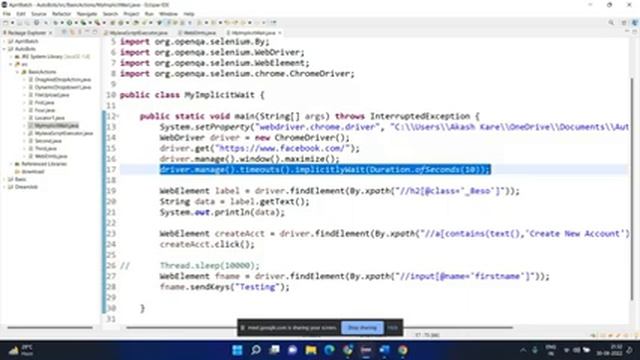The image size is (640, 360).
Task: Open File Explorer from the taskbar
Action: [311, 350]
